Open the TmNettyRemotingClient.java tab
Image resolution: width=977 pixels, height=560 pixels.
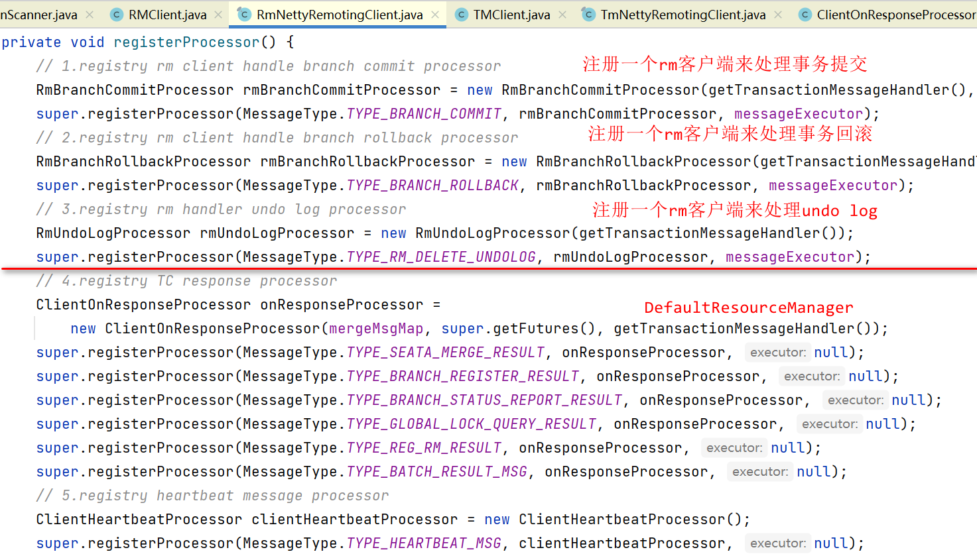pyautogui.click(x=683, y=15)
